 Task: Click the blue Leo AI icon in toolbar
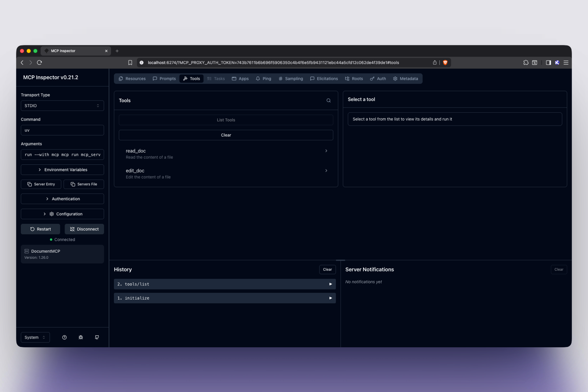pyautogui.click(x=557, y=62)
